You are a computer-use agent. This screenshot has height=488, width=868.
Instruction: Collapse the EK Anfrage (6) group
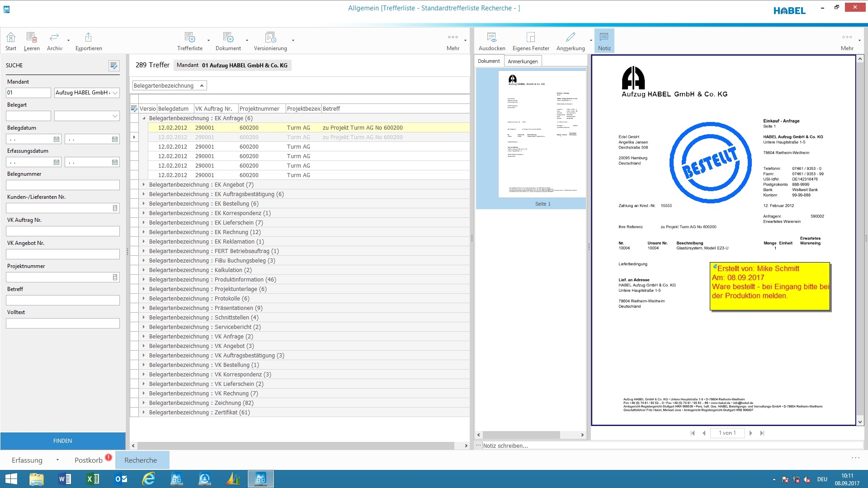(144, 118)
